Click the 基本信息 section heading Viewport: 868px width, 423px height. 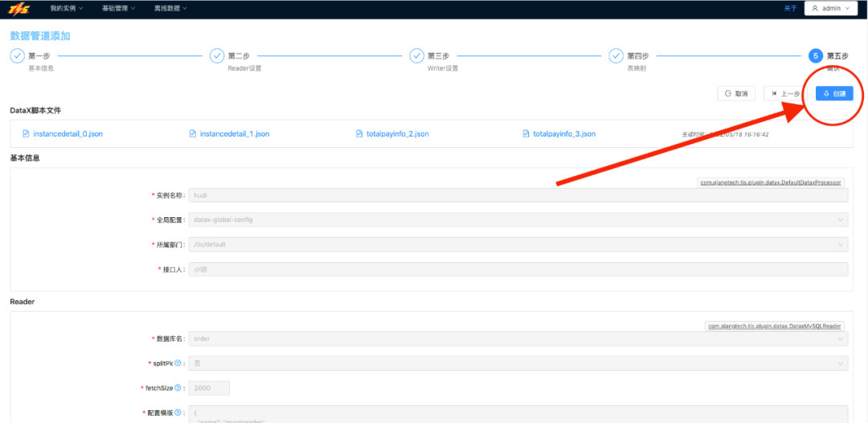[x=25, y=158]
